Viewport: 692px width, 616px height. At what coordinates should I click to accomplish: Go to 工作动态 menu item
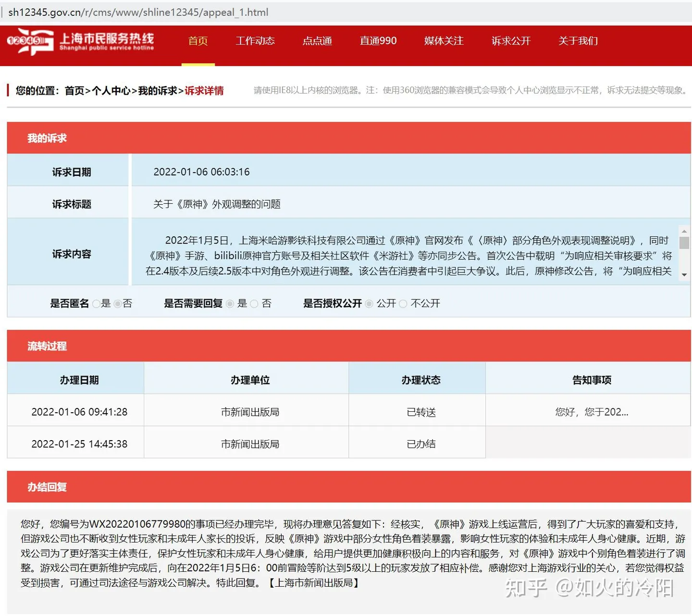click(255, 41)
